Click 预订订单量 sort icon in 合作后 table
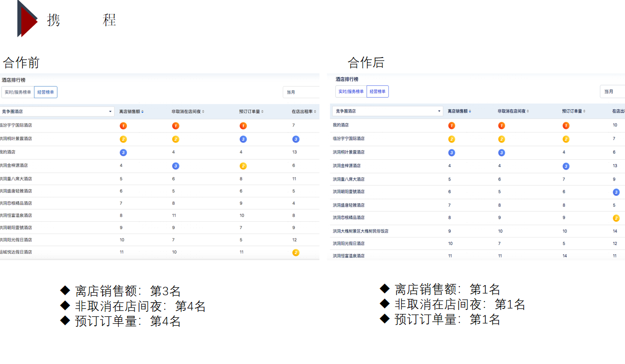This screenshot has height=364, width=625. [x=584, y=111]
